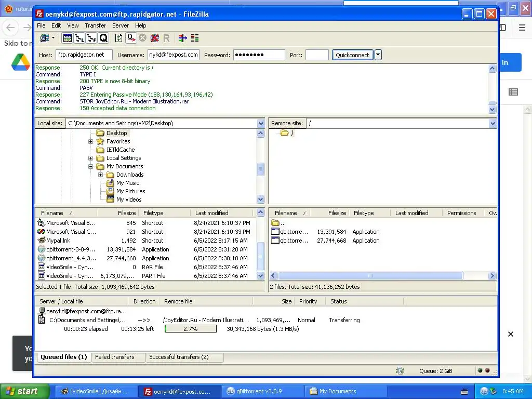Image resolution: width=532 pixels, height=399 pixels.
Task: Toggle the transfer queue display icon
Action: coord(103,38)
